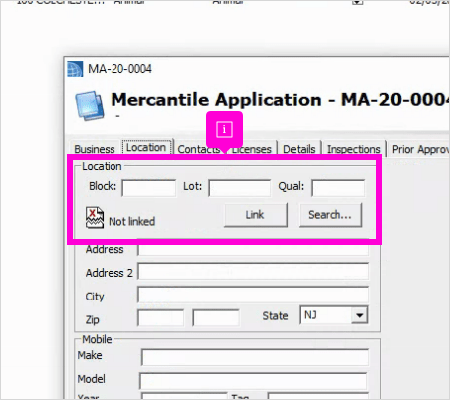Switch to the Business tab

coord(94,149)
